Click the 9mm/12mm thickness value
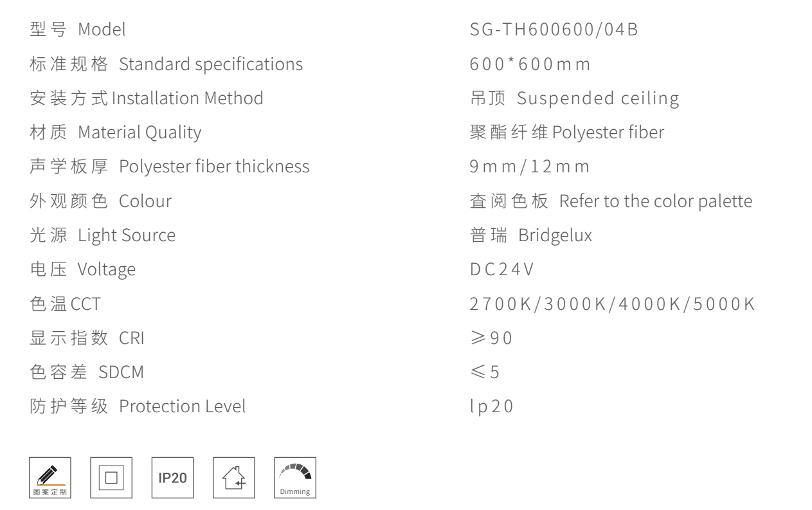 click(x=530, y=167)
